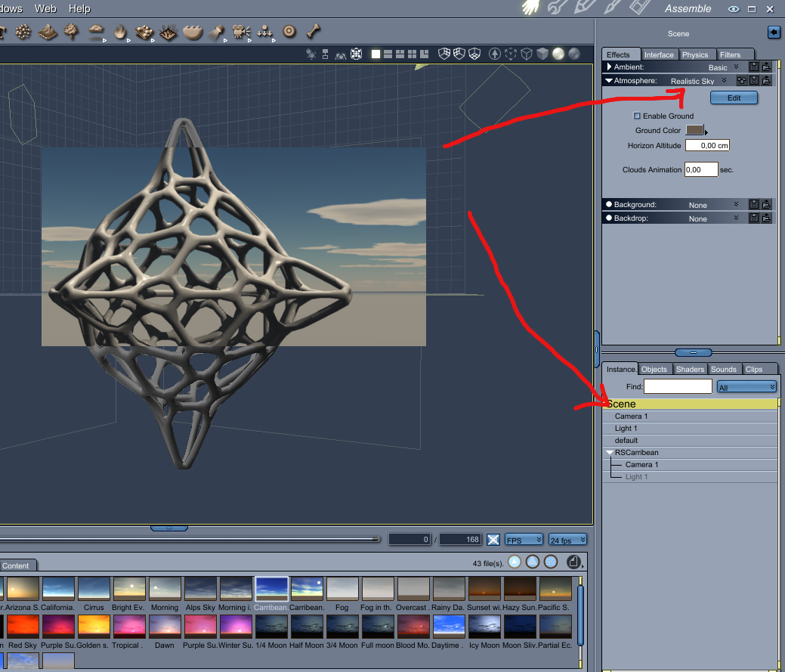Expand the Ambient section triangle

point(609,67)
